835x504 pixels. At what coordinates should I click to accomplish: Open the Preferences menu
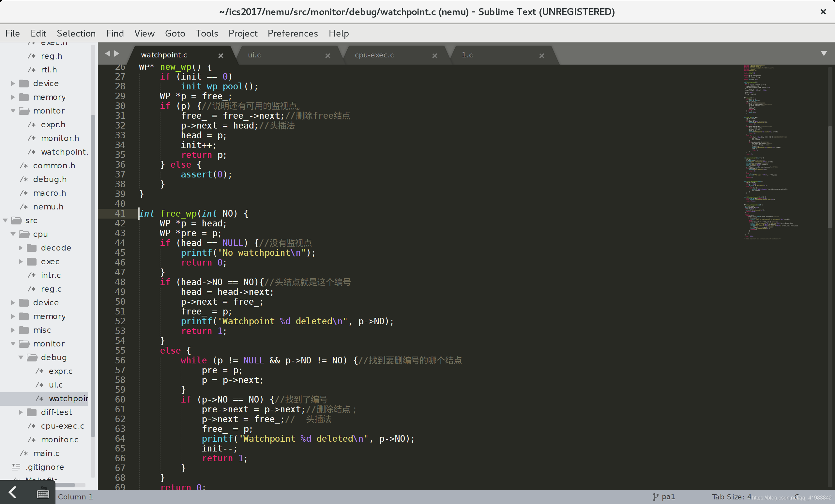(x=293, y=33)
